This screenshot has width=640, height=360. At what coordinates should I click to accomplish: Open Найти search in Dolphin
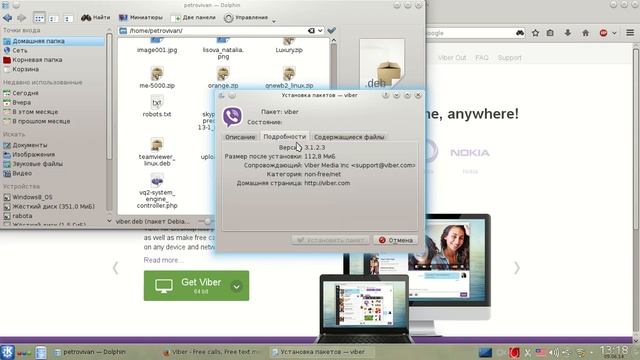pyautogui.click(x=96, y=18)
